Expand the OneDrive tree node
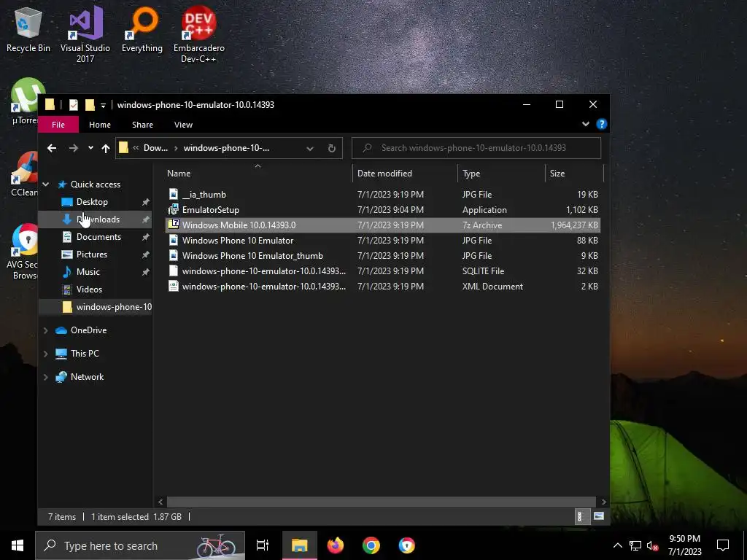This screenshot has height=560, width=747. 46,330
